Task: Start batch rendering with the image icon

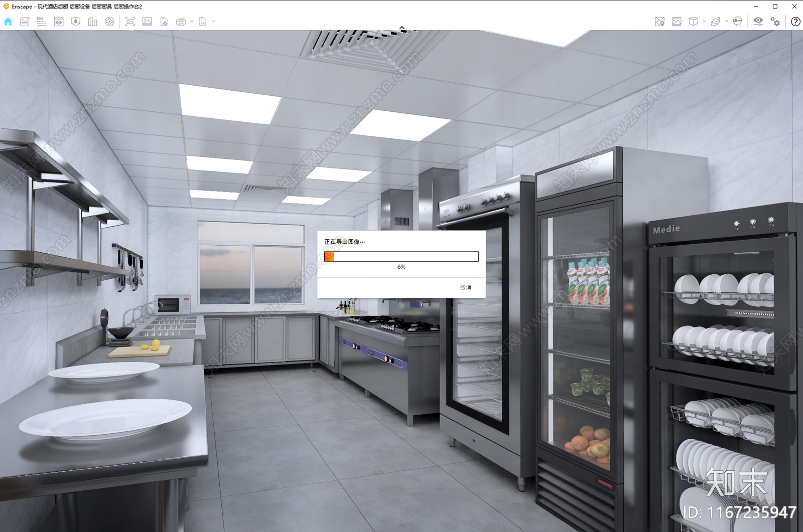Action: pos(147,22)
